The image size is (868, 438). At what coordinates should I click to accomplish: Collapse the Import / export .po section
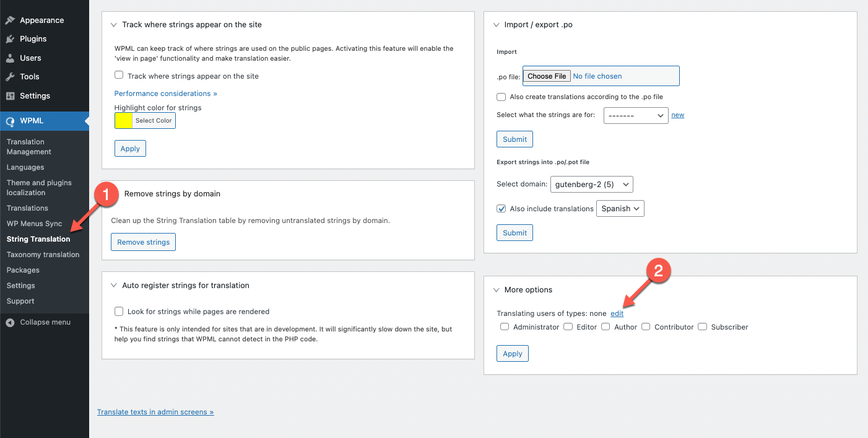point(496,25)
